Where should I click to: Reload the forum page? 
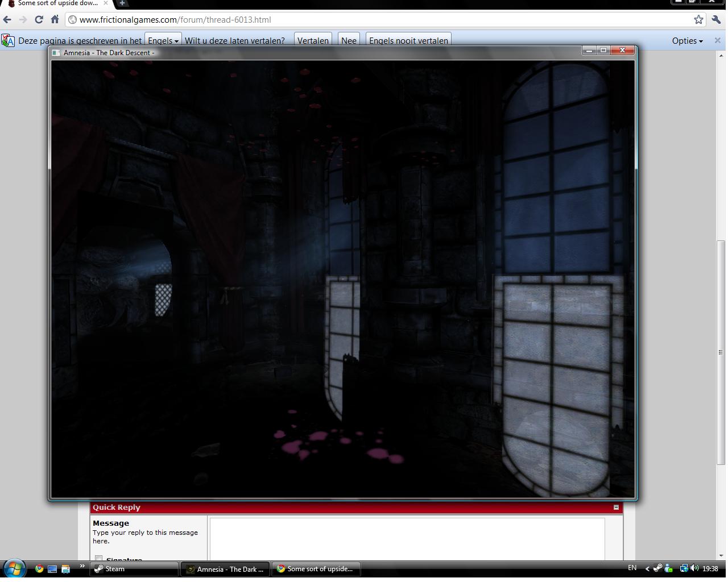(x=39, y=20)
